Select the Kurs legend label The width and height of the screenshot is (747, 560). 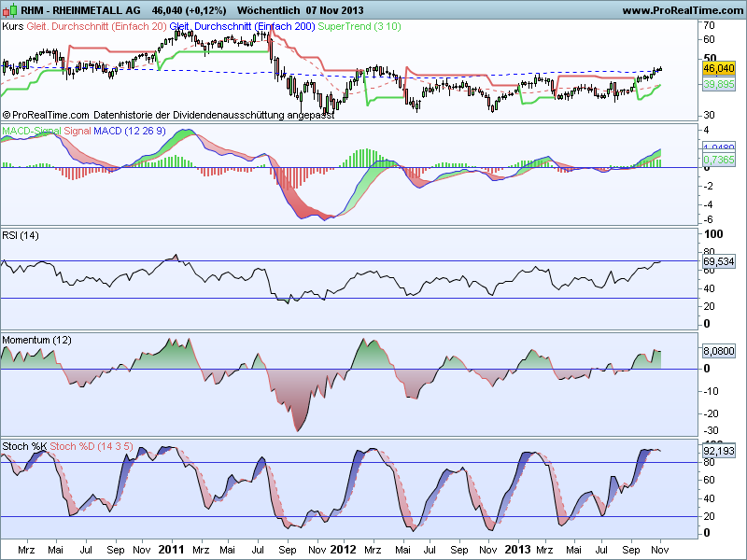click(12, 26)
